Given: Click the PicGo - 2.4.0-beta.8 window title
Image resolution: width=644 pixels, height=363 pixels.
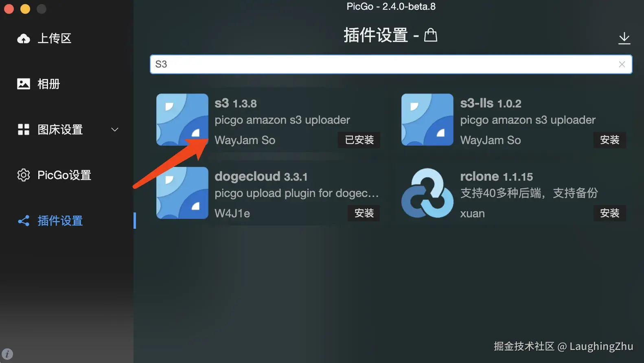Looking at the screenshot, I should click(x=391, y=7).
